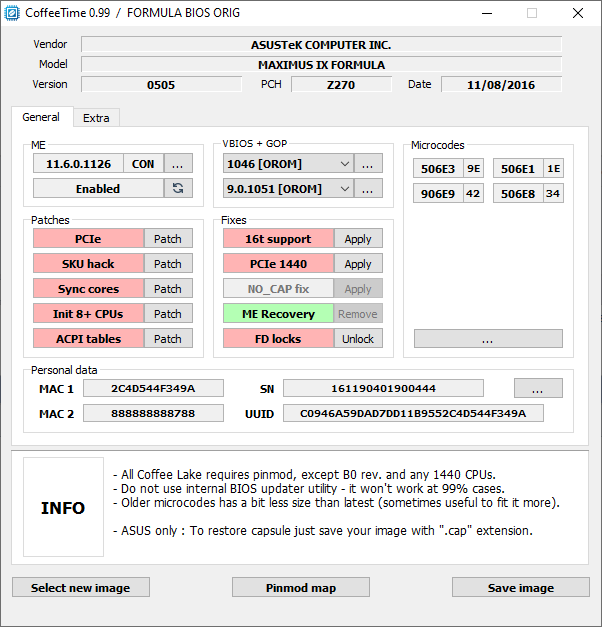Viewport: 602px width, 627px height.
Task: Click Save image button
Action: (521, 587)
